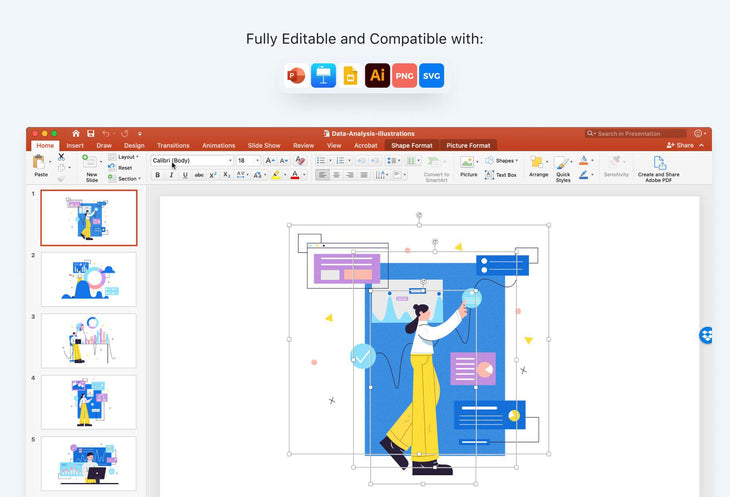Click the Share button
The width and height of the screenshot is (730, 497).
(682, 145)
